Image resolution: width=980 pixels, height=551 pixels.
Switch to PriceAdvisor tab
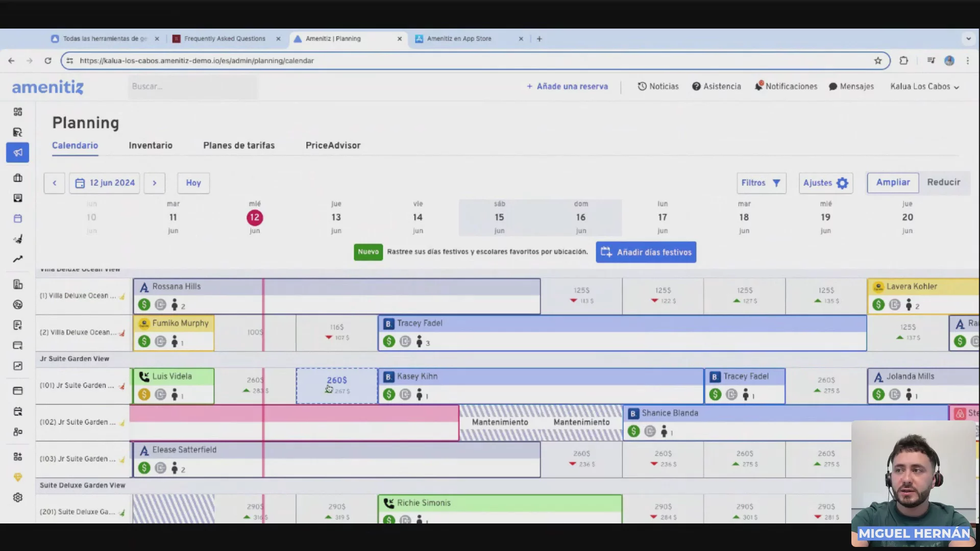coord(333,145)
